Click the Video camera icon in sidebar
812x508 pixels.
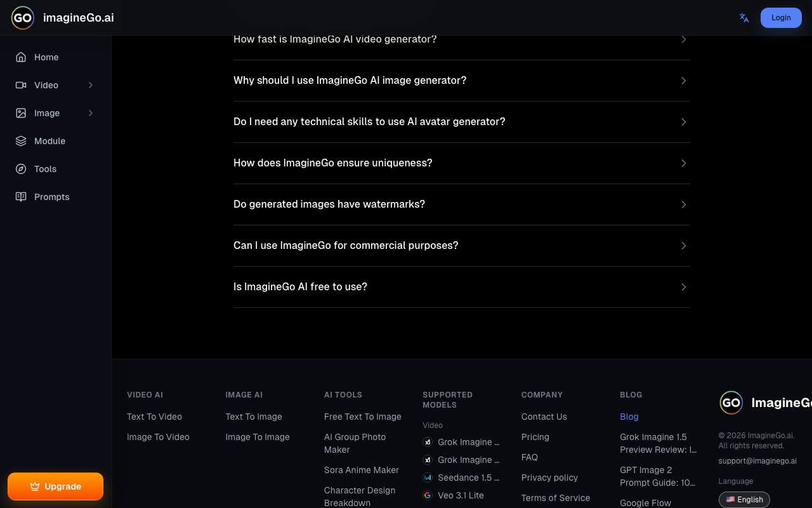[21, 85]
